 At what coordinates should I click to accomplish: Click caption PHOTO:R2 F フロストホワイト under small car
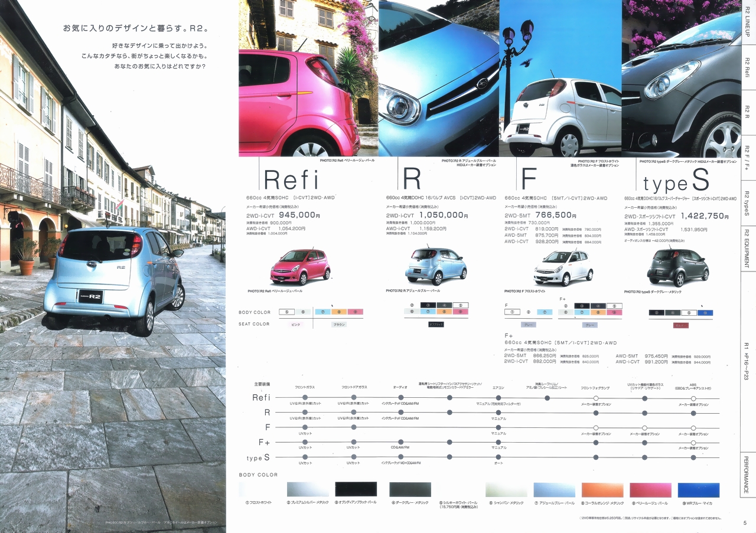(x=525, y=291)
